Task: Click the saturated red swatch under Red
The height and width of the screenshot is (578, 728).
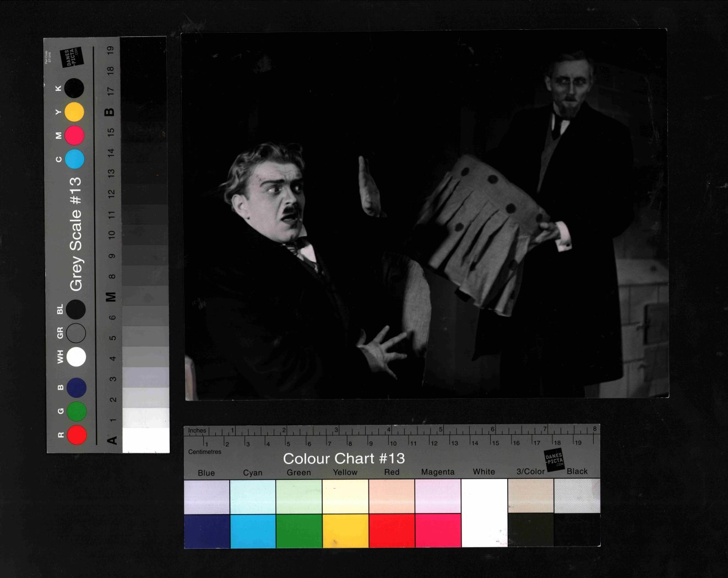Action: click(x=392, y=531)
